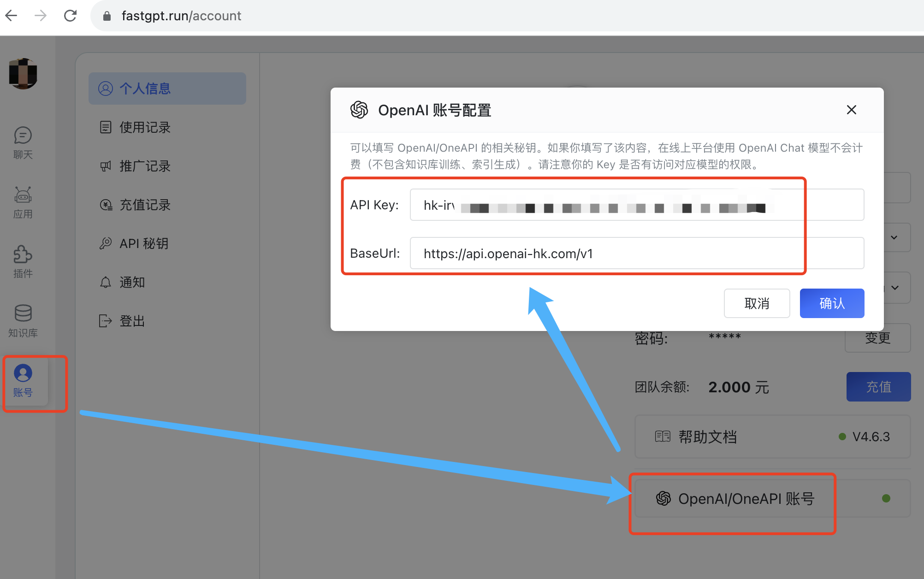
Task: Open 充值记录 recharge records menu item
Action: 145,205
